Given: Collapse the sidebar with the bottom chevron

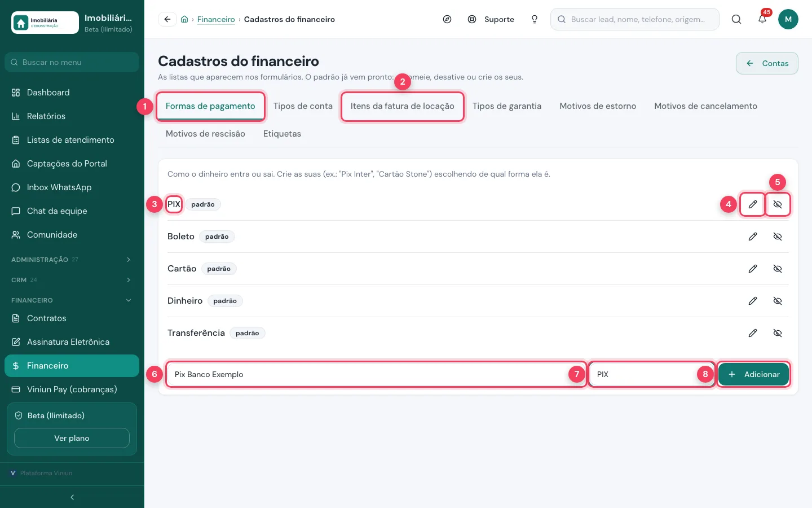Looking at the screenshot, I should (72, 497).
